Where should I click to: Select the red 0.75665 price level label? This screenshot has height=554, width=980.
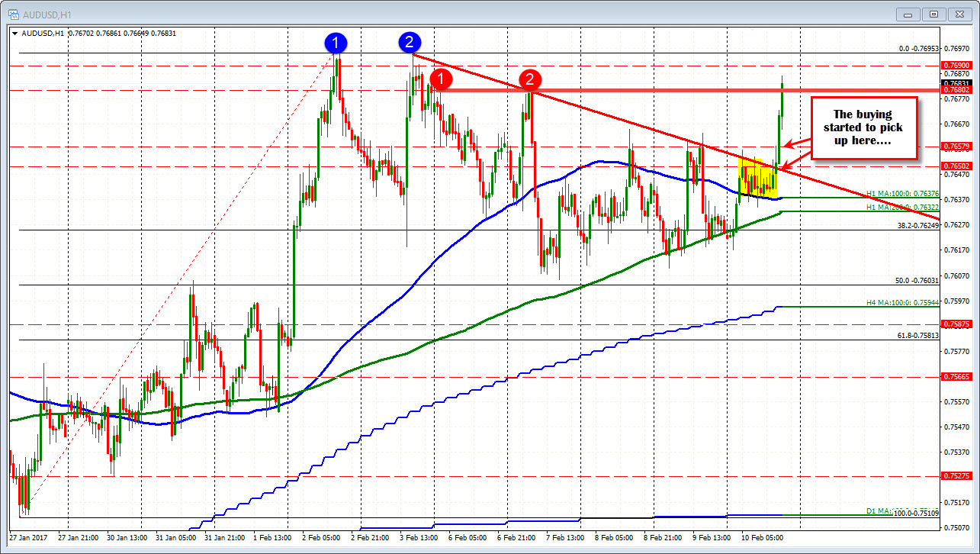956,377
